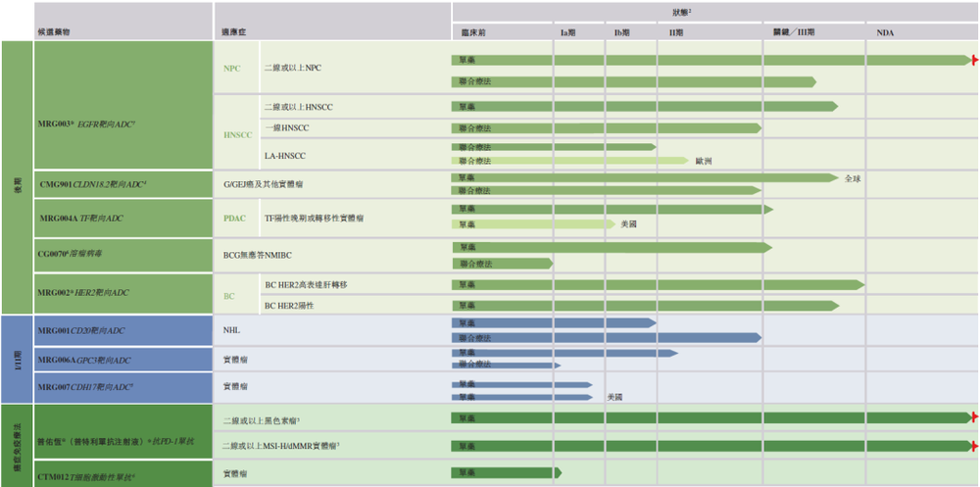Click the MRG004A TF靶向ADC drug cell
The image size is (980, 487).
81,218
